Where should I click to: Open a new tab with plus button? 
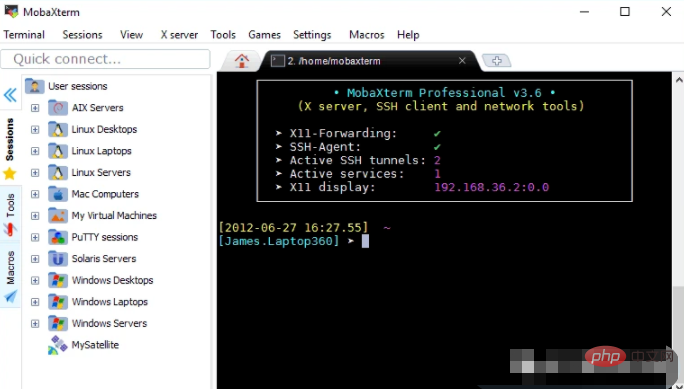tap(497, 61)
